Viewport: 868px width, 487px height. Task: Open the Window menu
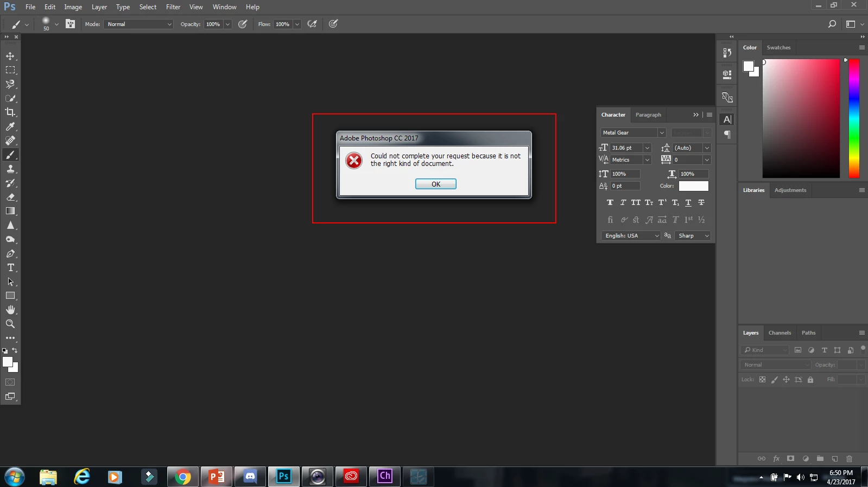point(225,7)
